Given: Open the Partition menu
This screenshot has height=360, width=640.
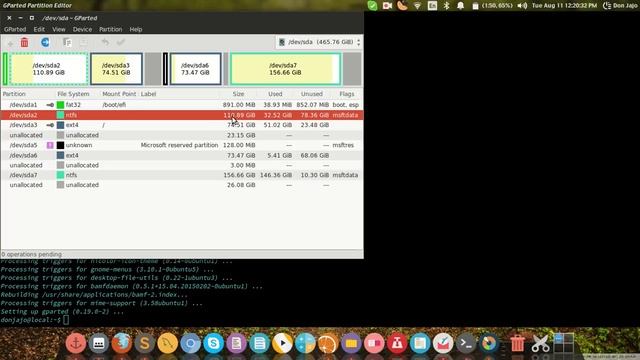Looking at the screenshot, I should click(x=110, y=29).
